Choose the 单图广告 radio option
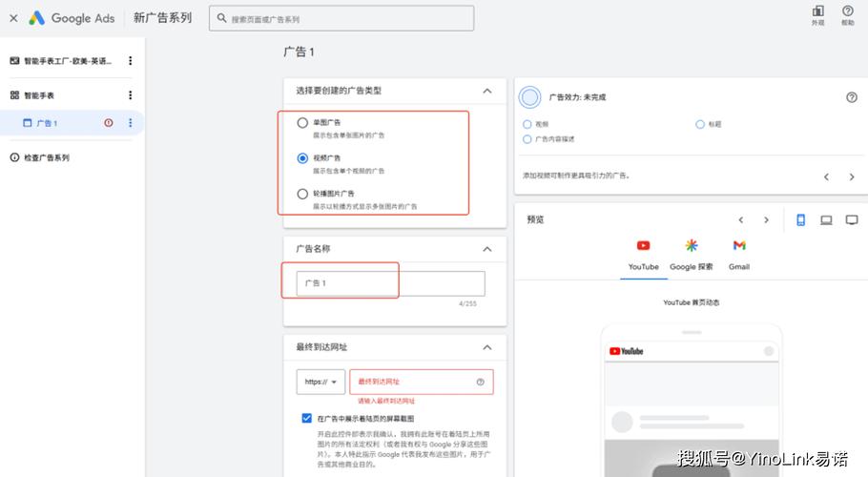The height and width of the screenshot is (477, 868). [302, 122]
